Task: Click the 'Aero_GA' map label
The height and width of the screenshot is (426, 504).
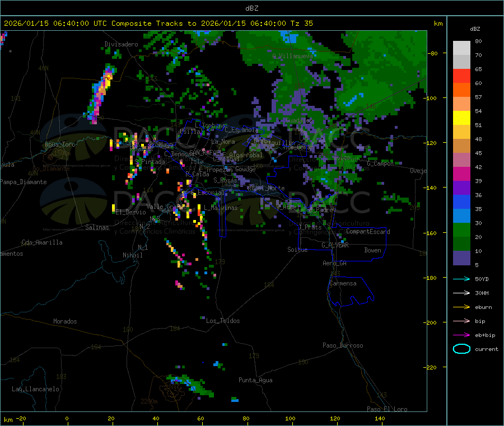Action: pyautogui.click(x=334, y=263)
